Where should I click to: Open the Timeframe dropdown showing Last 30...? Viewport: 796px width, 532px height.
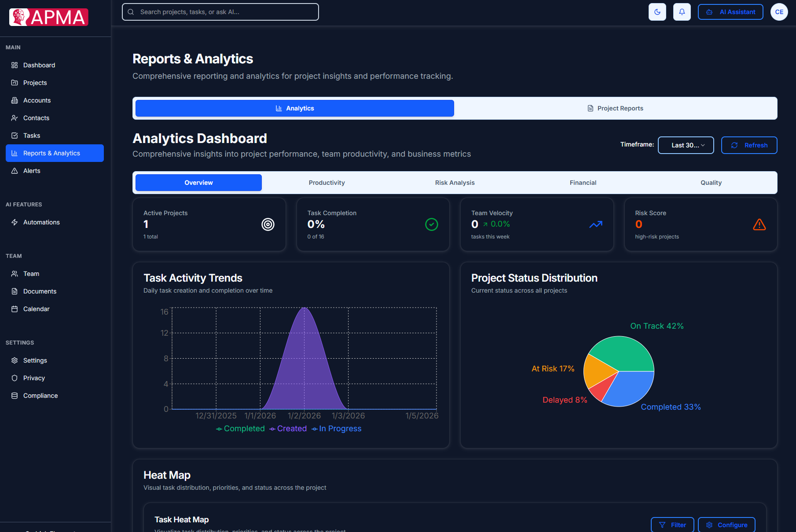pos(686,145)
